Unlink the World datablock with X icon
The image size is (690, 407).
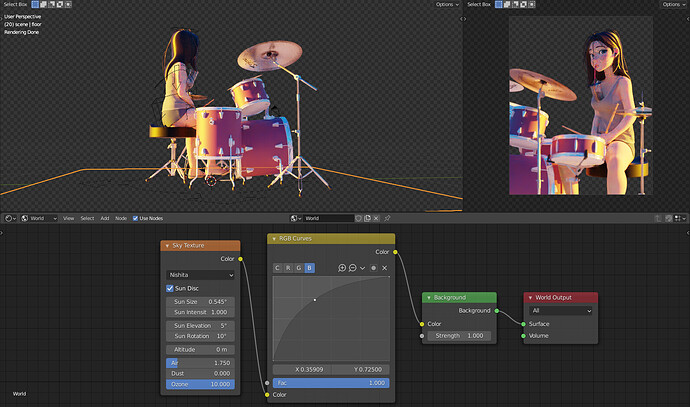[376, 218]
